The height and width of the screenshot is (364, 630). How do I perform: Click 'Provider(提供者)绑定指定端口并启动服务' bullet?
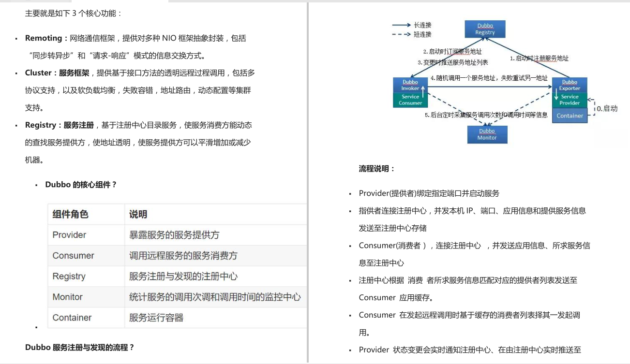pos(429,193)
